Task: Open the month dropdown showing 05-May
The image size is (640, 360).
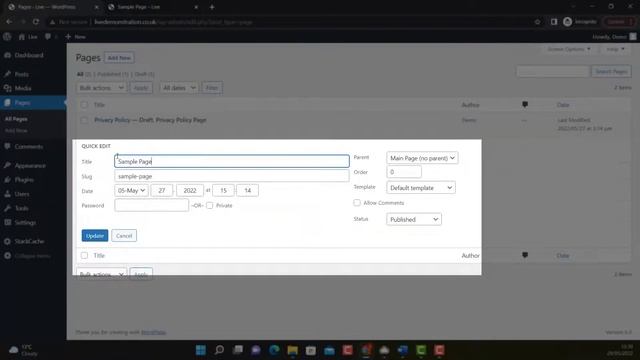Action: point(131,191)
